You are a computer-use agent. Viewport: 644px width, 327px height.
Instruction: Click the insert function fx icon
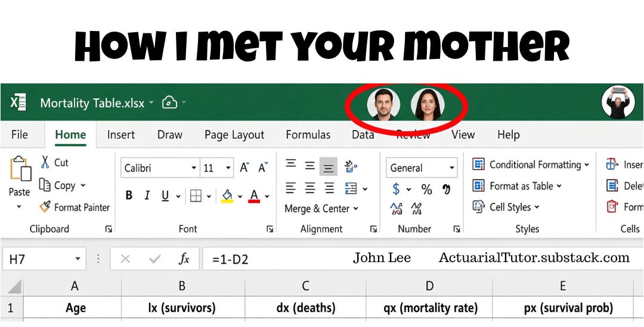pyautogui.click(x=184, y=259)
